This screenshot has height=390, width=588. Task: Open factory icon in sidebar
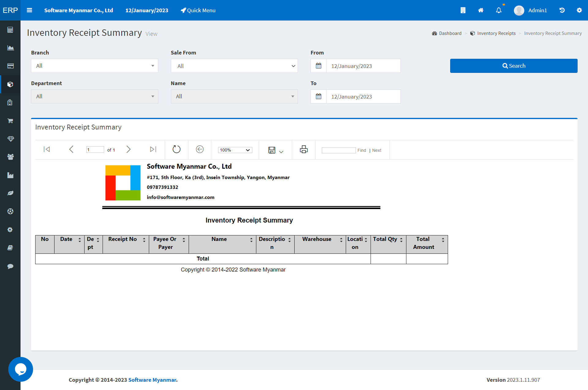coord(10,175)
